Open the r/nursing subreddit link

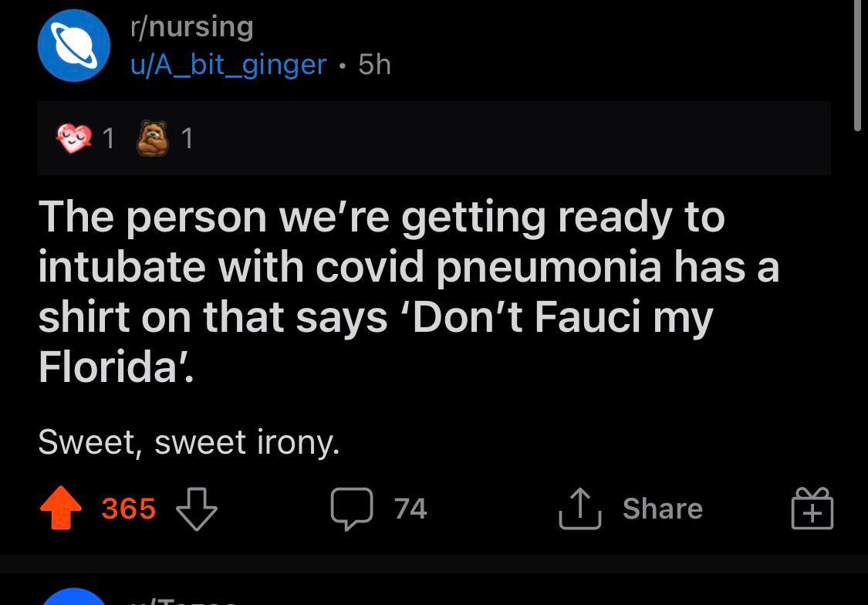click(x=191, y=27)
